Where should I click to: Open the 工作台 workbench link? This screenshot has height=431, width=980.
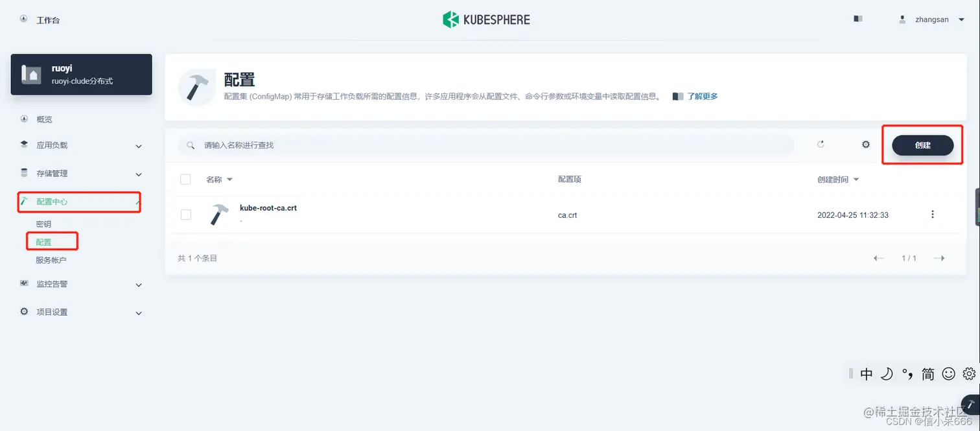[x=48, y=20]
